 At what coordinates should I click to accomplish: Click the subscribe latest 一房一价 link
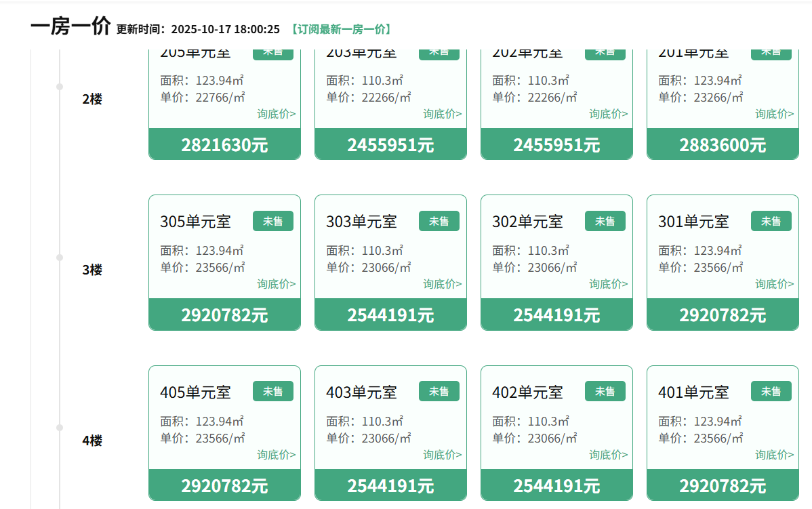click(x=341, y=29)
